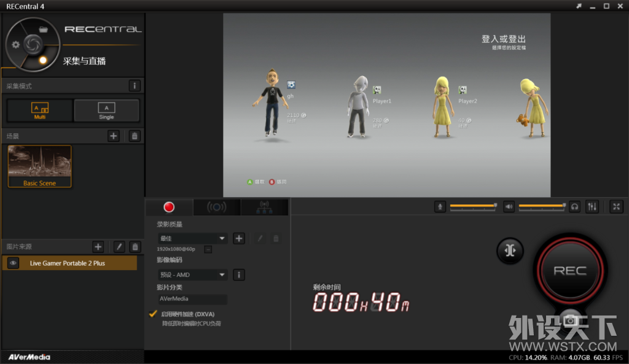The height and width of the screenshot is (364, 629).
Task: Add a new recording quality profile
Action: pos(239,238)
